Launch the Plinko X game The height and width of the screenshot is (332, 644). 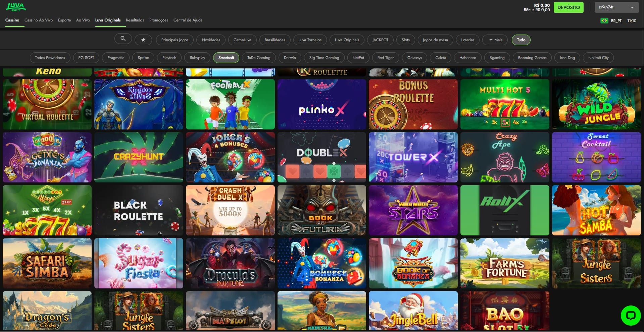pyautogui.click(x=322, y=104)
